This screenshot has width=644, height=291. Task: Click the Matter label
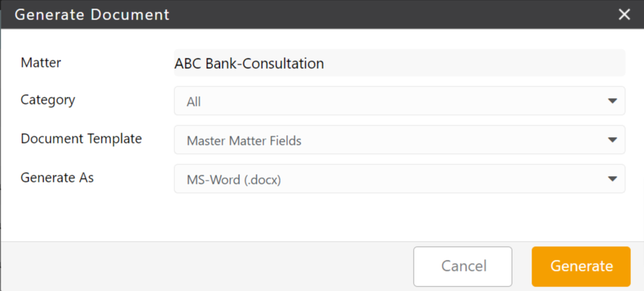pyautogui.click(x=41, y=63)
